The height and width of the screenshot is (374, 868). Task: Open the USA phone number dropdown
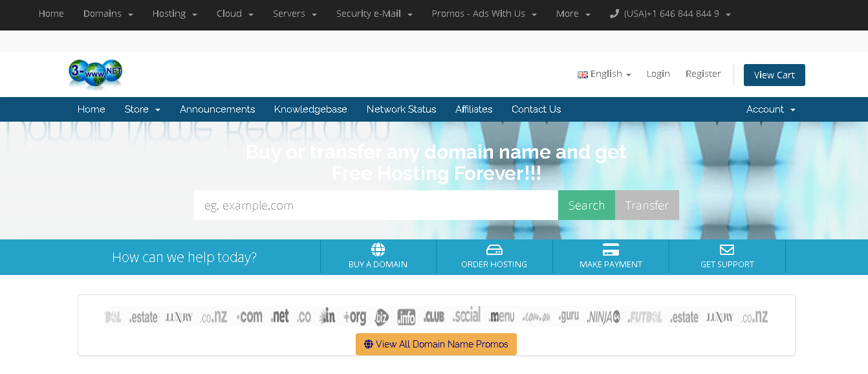671,14
